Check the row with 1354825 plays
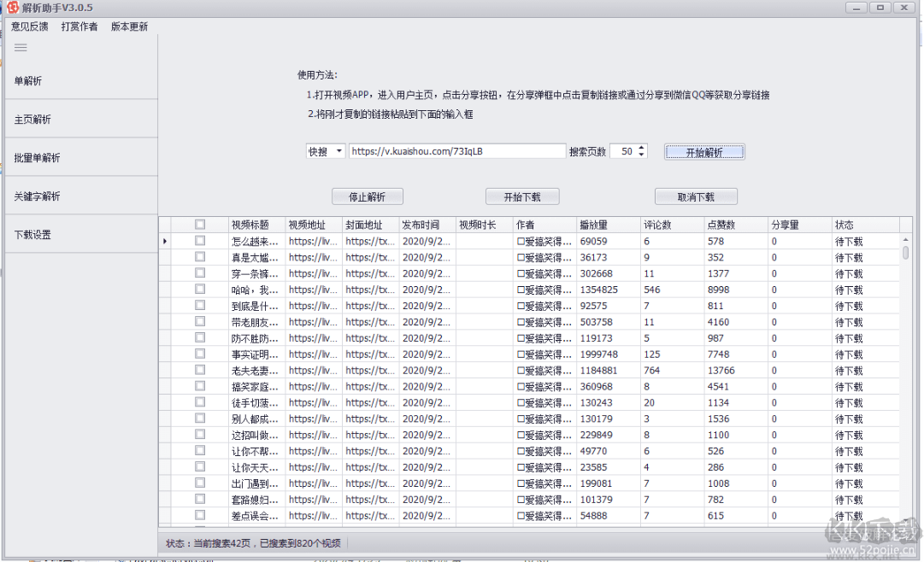924x562 pixels. [200, 290]
